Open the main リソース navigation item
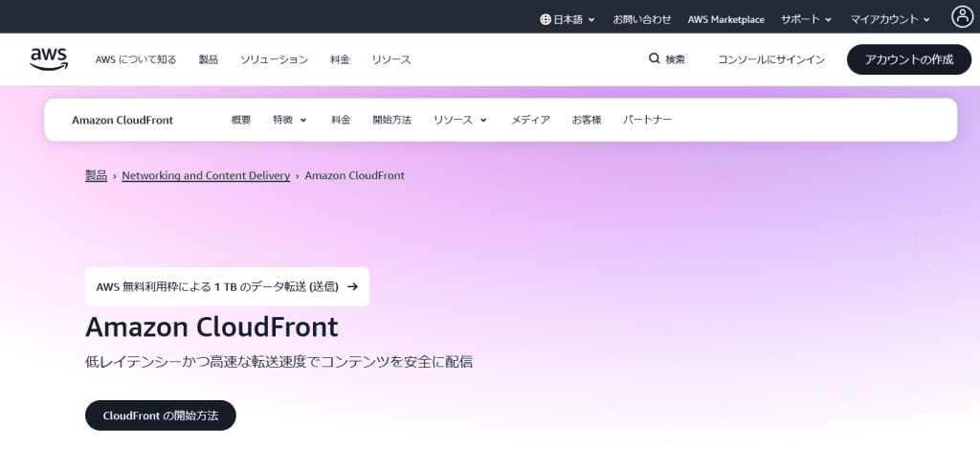 391,59
